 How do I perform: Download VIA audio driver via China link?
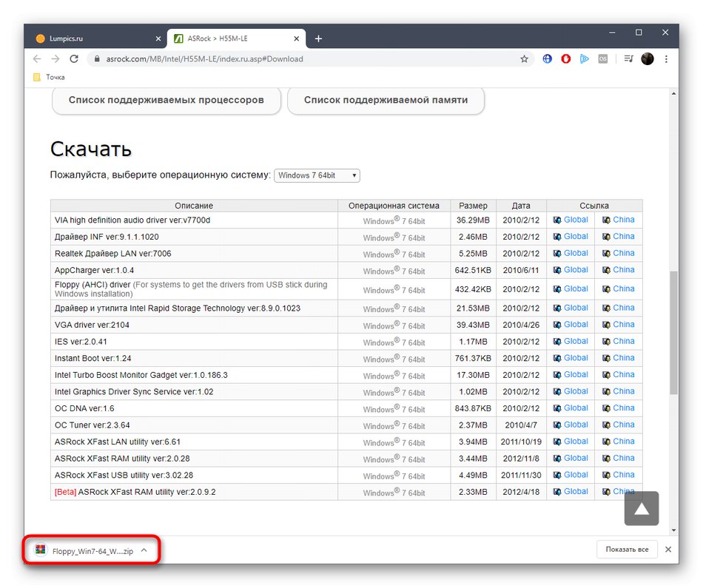coord(624,220)
